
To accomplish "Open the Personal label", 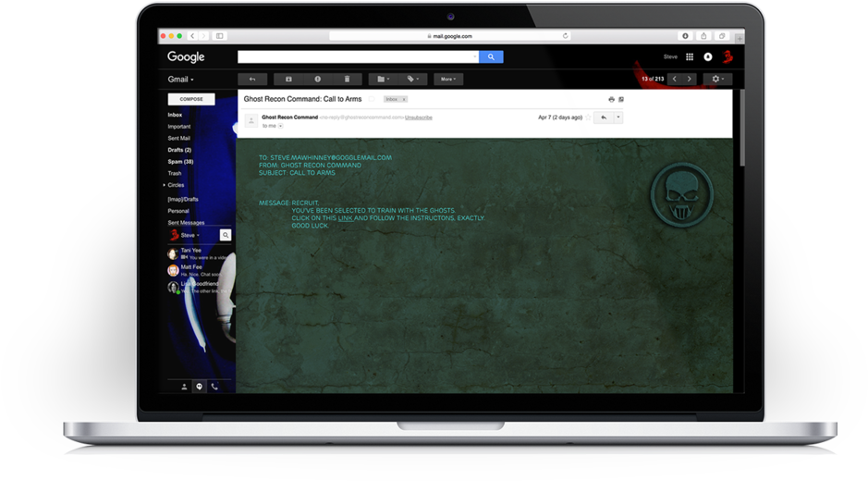I will (178, 211).
